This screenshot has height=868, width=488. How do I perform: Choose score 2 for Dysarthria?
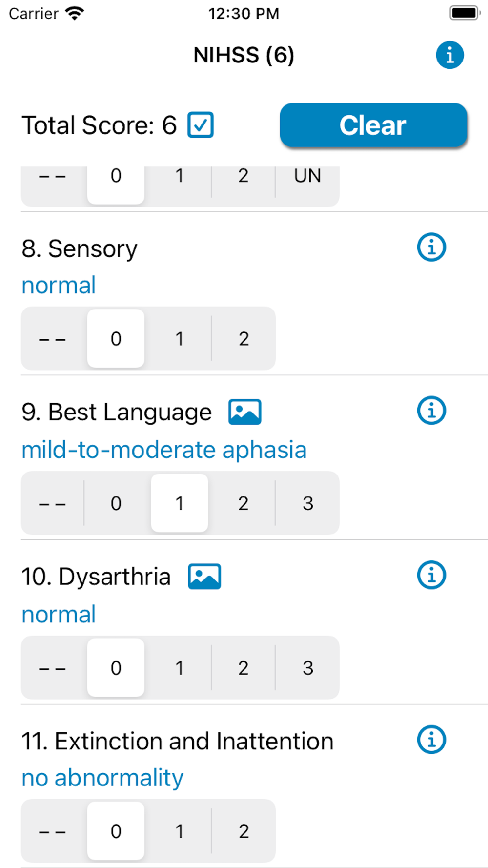pyautogui.click(x=244, y=668)
